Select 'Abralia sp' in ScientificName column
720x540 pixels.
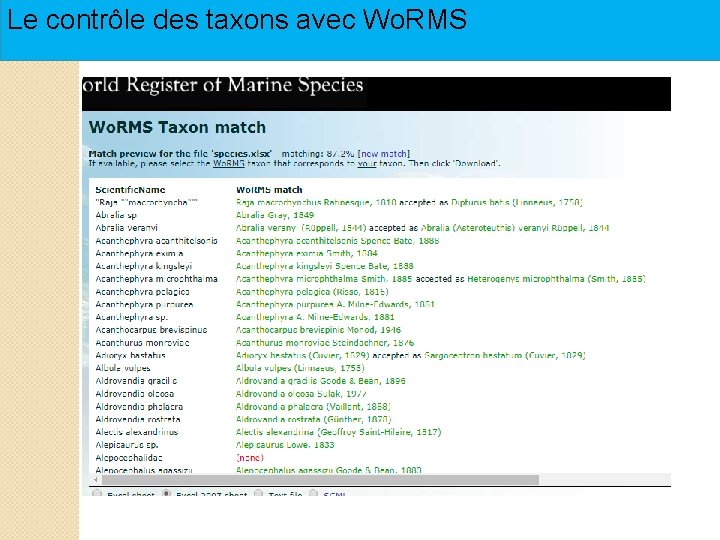[116, 215]
